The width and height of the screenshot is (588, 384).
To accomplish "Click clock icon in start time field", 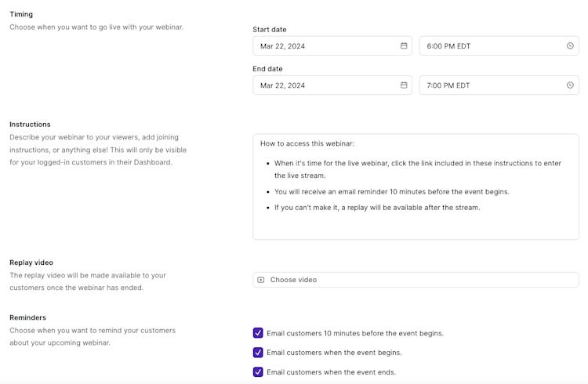I will (570, 46).
